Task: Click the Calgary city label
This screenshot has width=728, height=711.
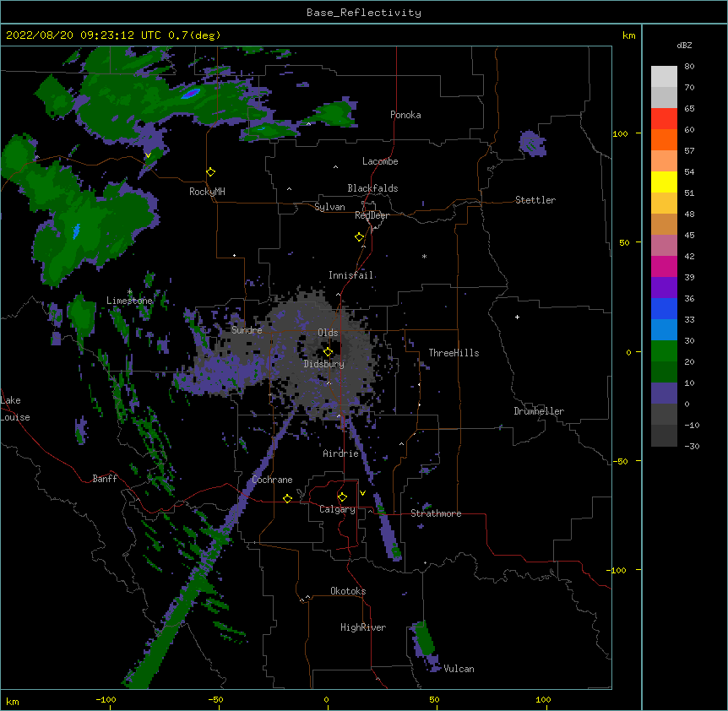Action: [x=337, y=509]
